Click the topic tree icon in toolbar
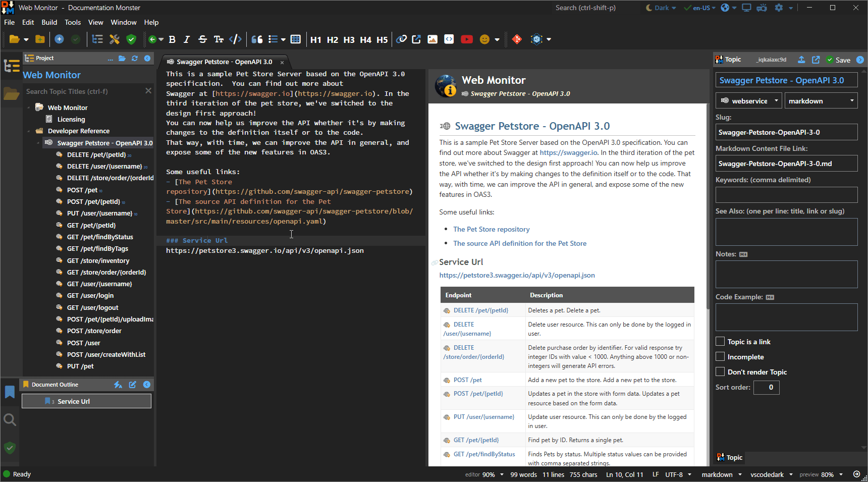 (97, 39)
